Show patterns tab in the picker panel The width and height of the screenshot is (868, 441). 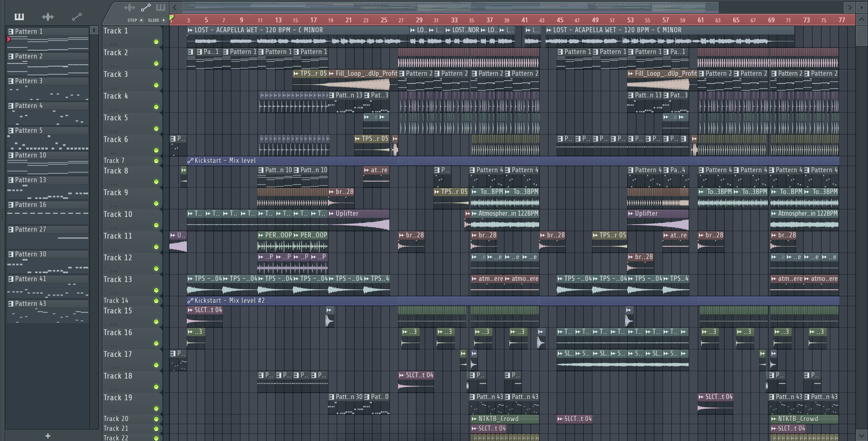[x=19, y=17]
